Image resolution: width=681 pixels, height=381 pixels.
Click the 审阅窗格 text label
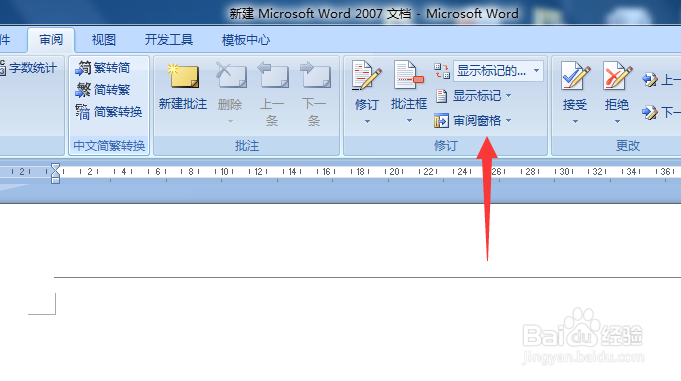point(477,121)
